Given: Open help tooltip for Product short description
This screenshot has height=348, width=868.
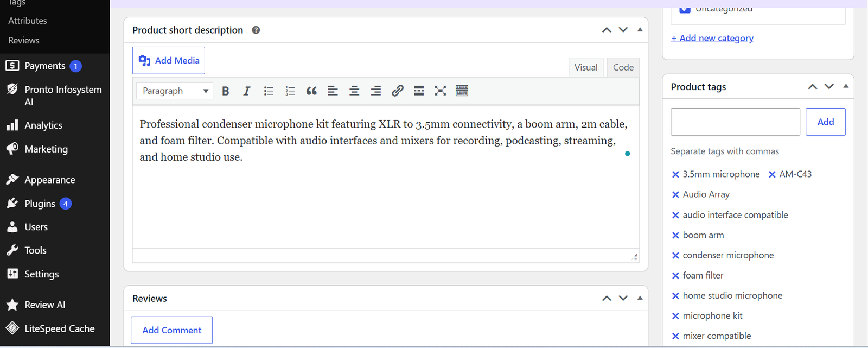Looking at the screenshot, I should pyautogui.click(x=256, y=30).
